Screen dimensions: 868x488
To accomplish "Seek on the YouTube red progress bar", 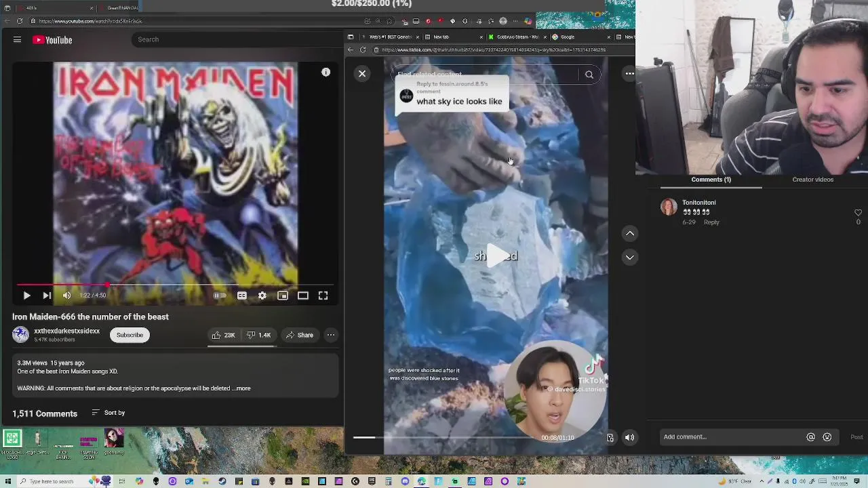I will click(175, 285).
